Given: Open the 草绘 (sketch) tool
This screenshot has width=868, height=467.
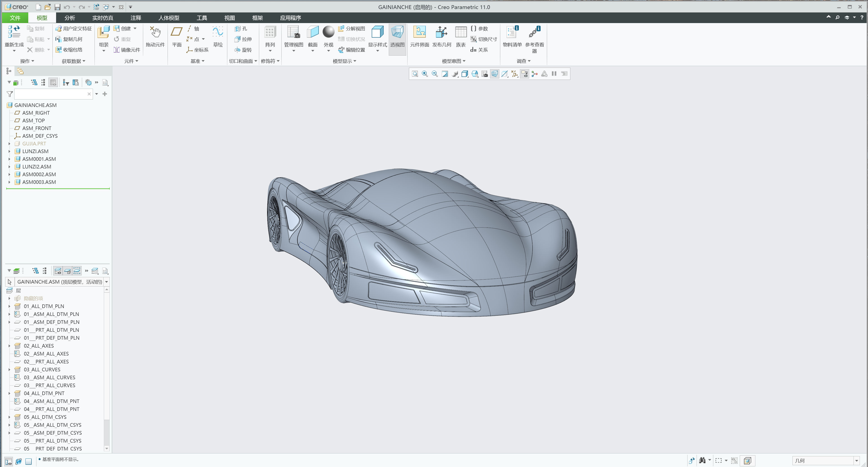Looking at the screenshot, I should [218, 37].
